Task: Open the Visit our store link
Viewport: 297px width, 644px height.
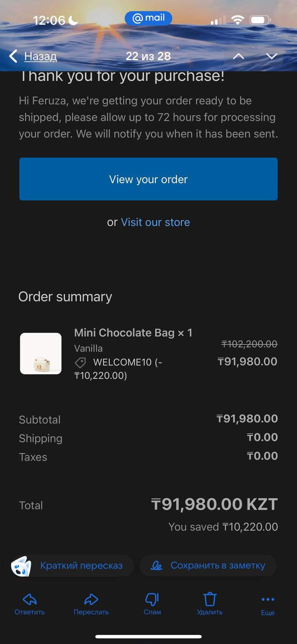Action: (x=155, y=222)
